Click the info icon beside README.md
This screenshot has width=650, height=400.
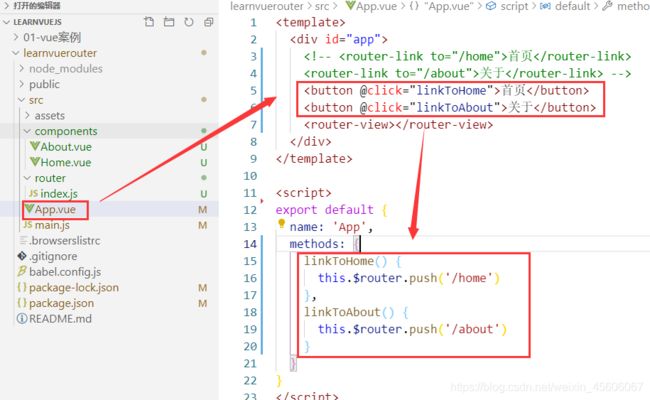[x=22, y=319]
